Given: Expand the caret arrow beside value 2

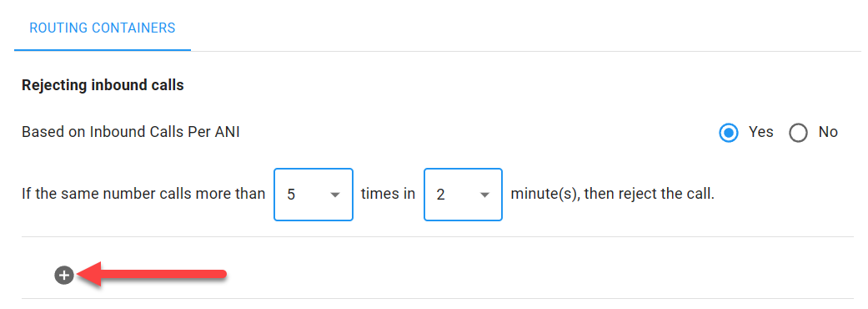Looking at the screenshot, I should 484,195.
